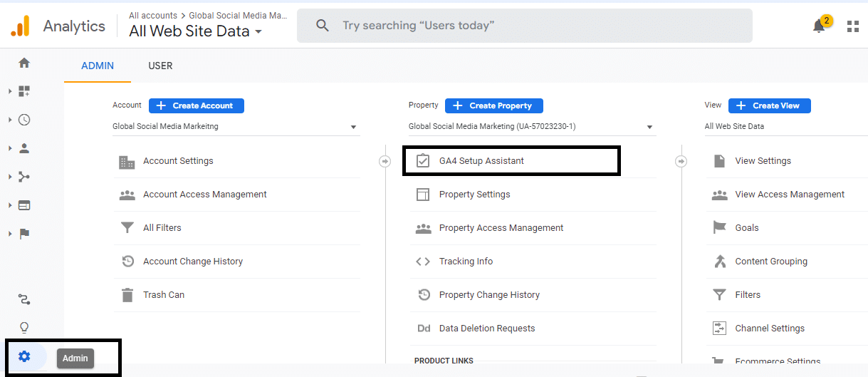Open the Home icon in the sidebar
The image size is (868, 377).
pyautogui.click(x=24, y=63)
